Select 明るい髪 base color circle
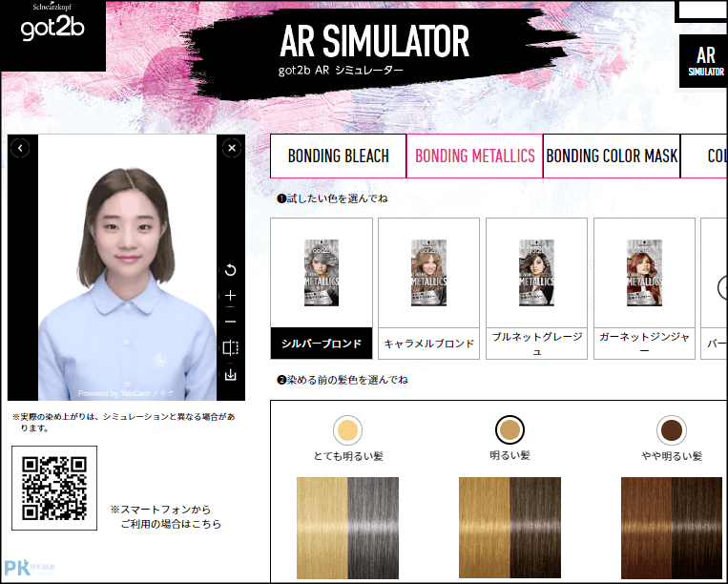Image resolution: width=728 pixels, height=584 pixels. coord(510,430)
